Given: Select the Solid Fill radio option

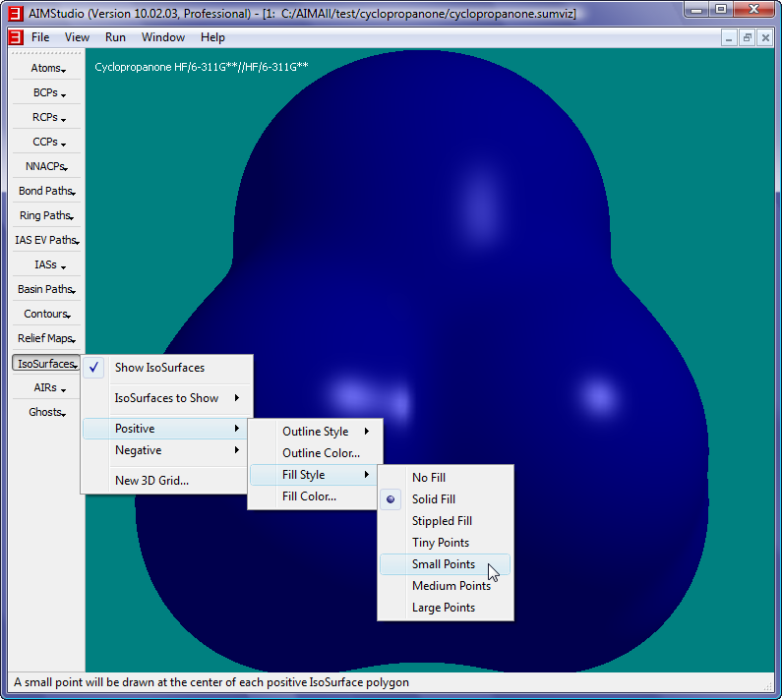Looking at the screenshot, I should 433,499.
